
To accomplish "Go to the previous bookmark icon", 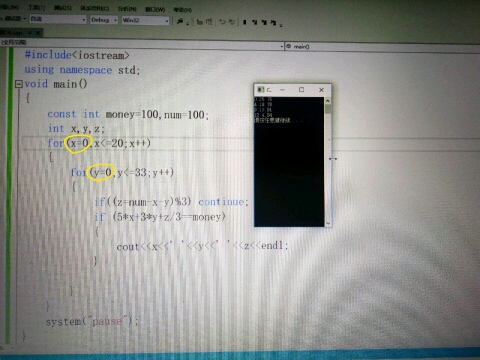I will (255, 22).
